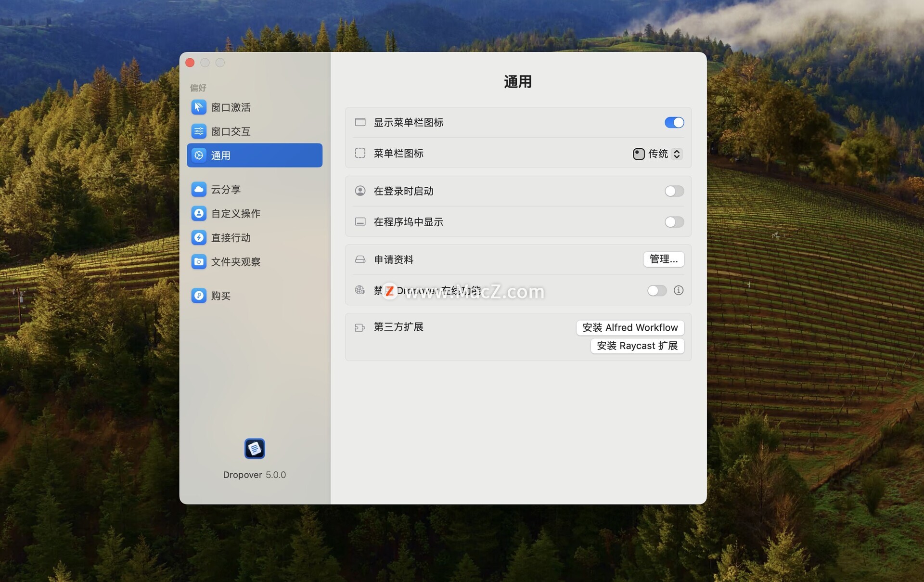Click the 自定义操作 person icon

[199, 213]
